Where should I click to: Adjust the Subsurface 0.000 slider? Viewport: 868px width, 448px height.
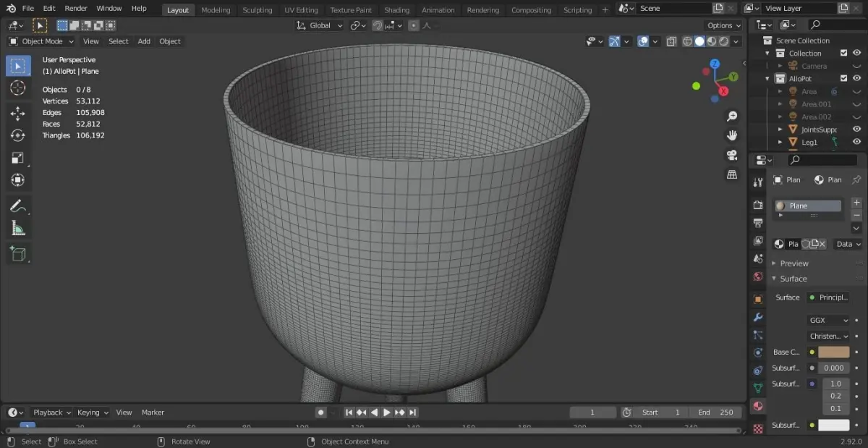pyautogui.click(x=834, y=368)
